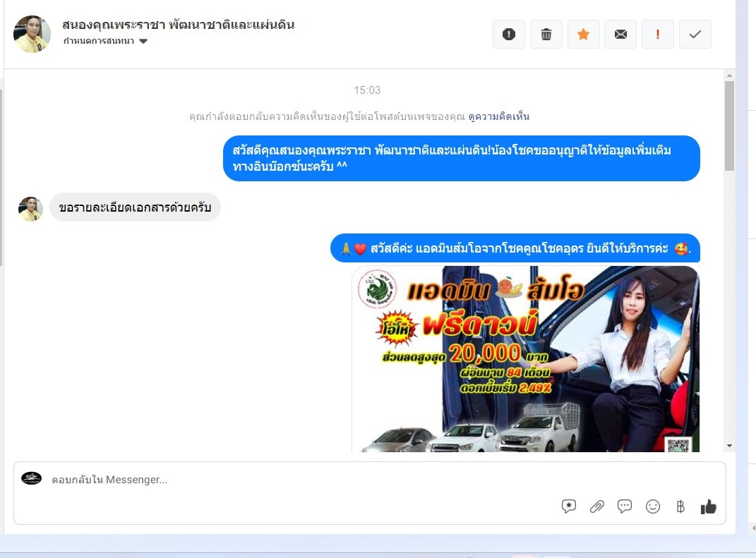Click the chat scrollbar down arrow
The height and width of the screenshot is (558, 756).
tap(729, 446)
